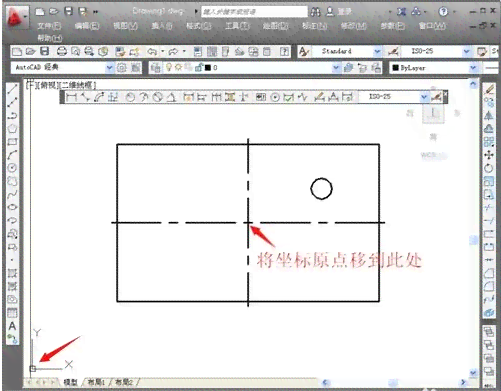501x391 pixels.
Task: Click the Save disk icon in the standard toolbar
Action: pyautogui.click(x=45, y=51)
